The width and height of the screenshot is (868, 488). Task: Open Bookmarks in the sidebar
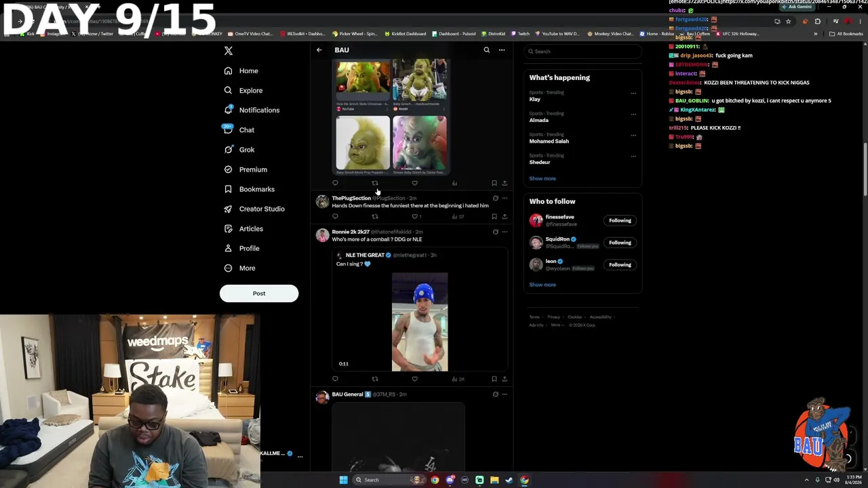[x=249, y=189]
